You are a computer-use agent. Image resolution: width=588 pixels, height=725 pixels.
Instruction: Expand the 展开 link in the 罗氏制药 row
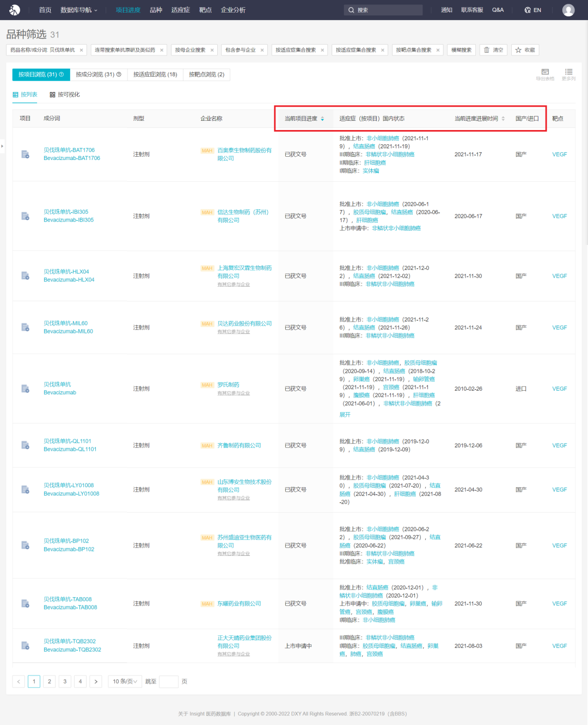tap(345, 415)
